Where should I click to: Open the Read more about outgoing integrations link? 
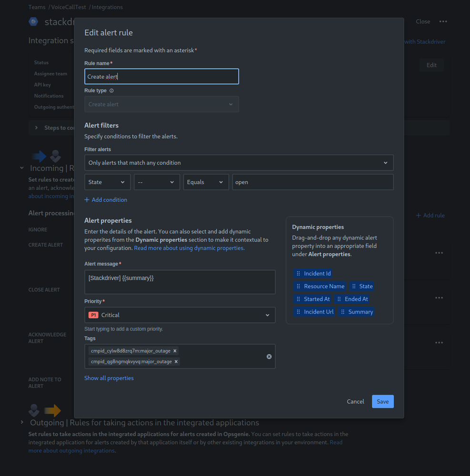pyautogui.click(x=71, y=451)
